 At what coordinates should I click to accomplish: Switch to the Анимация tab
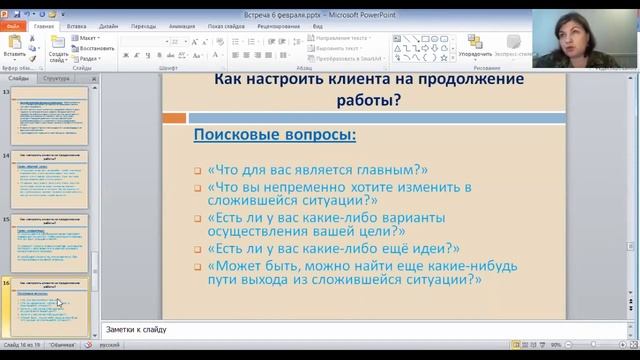(x=182, y=26)
